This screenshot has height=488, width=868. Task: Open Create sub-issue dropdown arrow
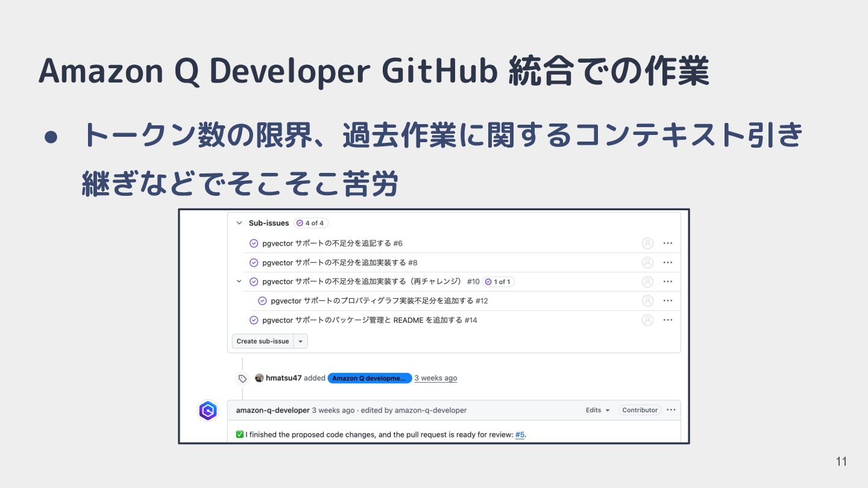pos(301,341)
